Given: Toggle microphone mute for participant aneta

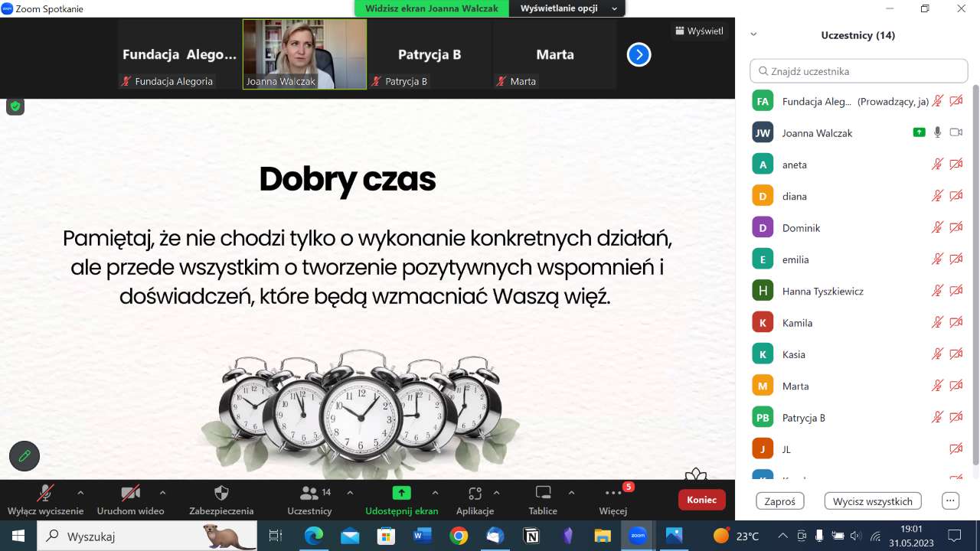Looking at the screenshot, I should click(x=936, y=165).
